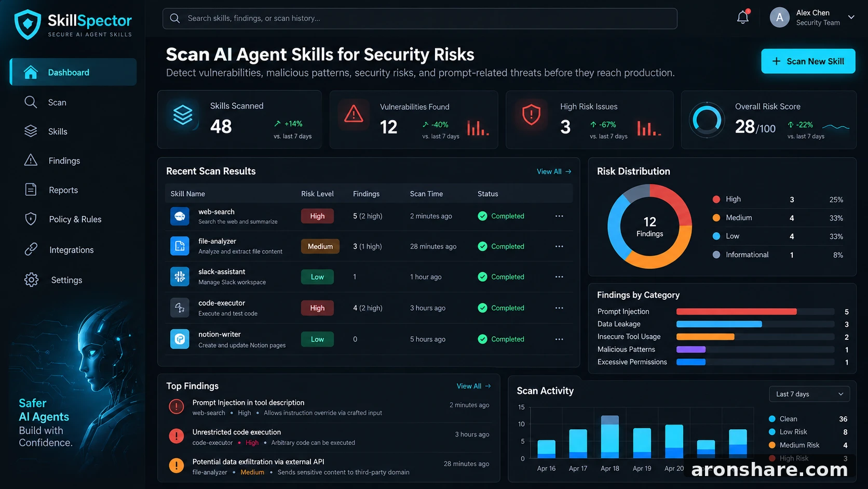Open the notifications bell
The width and height of the screenshot is (868, 489).
[743, 17]
